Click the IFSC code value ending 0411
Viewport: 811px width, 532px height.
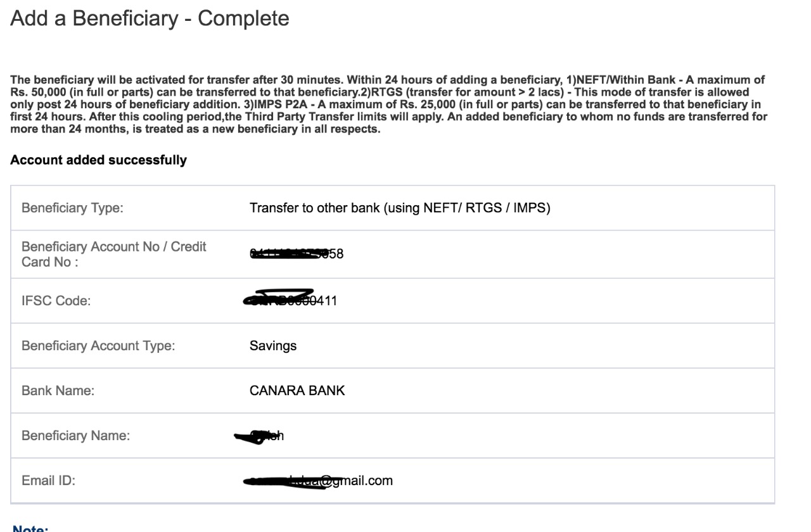pyautogui.click(x=290, y=300)
